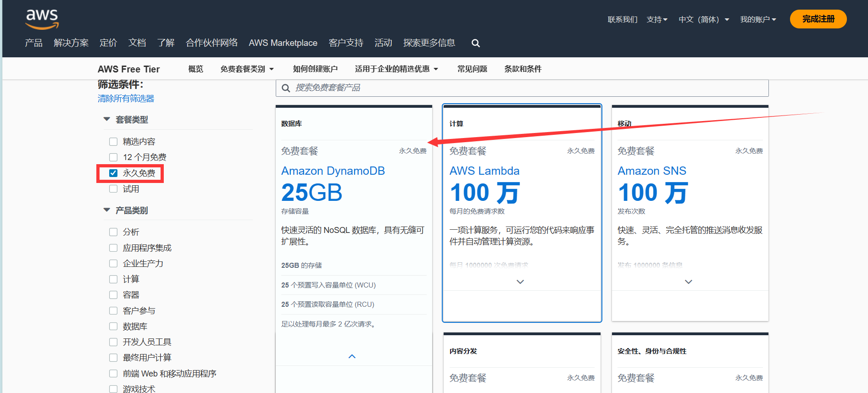The width and height of the screenshot is (868, 393).
Task: Click the 完成注册 button
Action: pos(818,19)
